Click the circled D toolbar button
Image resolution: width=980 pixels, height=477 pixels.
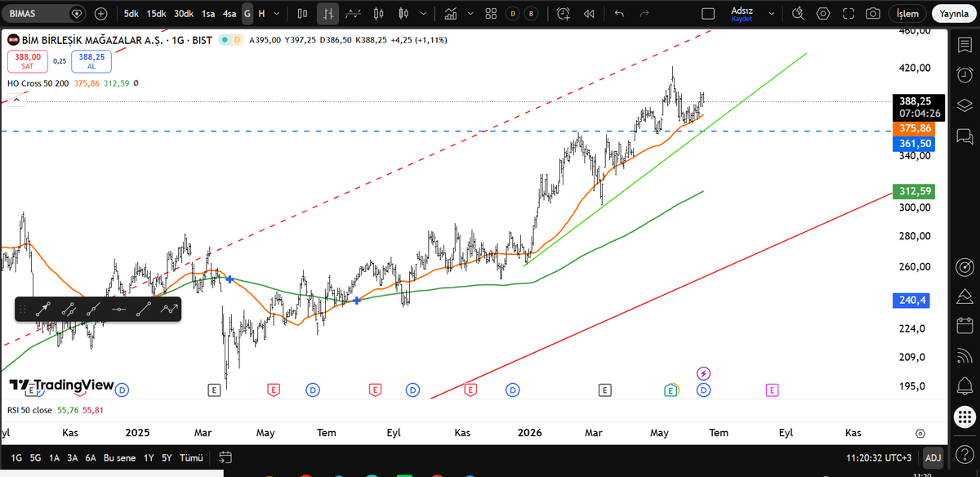point(512,14)
